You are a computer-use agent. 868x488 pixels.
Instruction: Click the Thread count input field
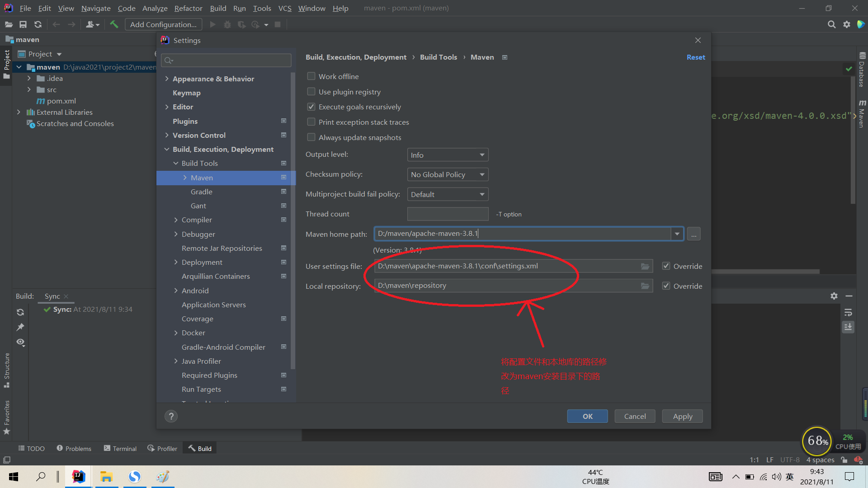pyautogui.click(x=447, y=214)
